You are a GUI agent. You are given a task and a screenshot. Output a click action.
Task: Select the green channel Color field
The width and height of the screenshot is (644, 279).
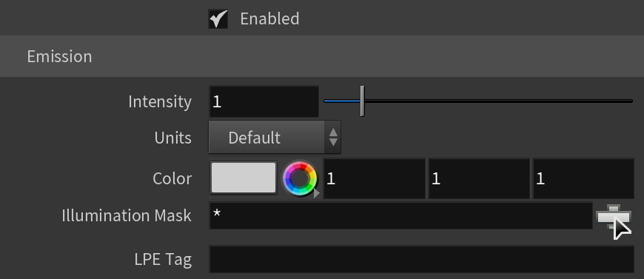[x=479, y=178]
